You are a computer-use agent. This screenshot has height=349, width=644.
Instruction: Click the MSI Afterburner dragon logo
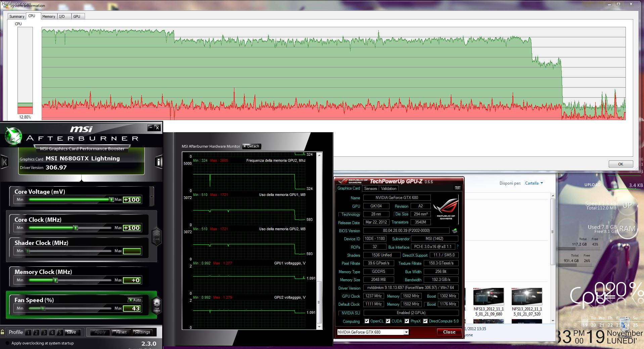(x=13, y=136)
